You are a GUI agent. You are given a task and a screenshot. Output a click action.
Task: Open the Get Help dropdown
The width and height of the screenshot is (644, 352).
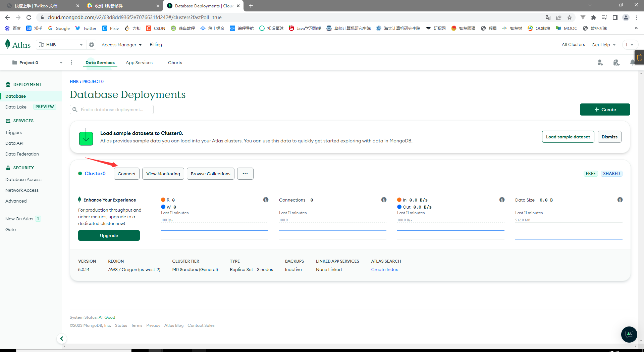603,45
